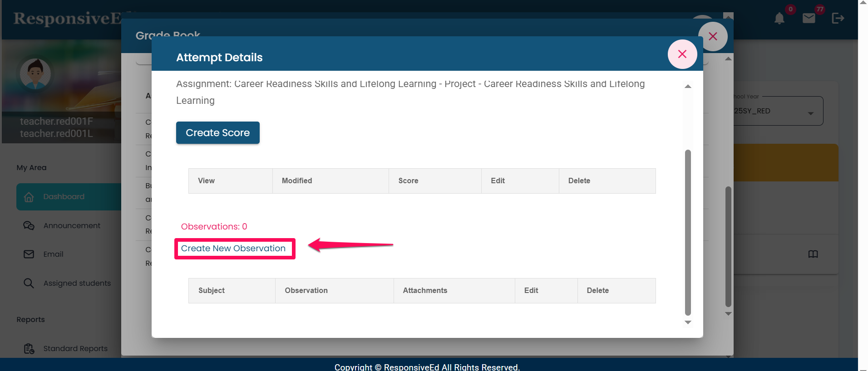Image resolution: width=868 pixels, height=371 pixels.
Task: Click the Standard Reports clipboard icon
Action: pyautogui.click(x=29, y=348)
